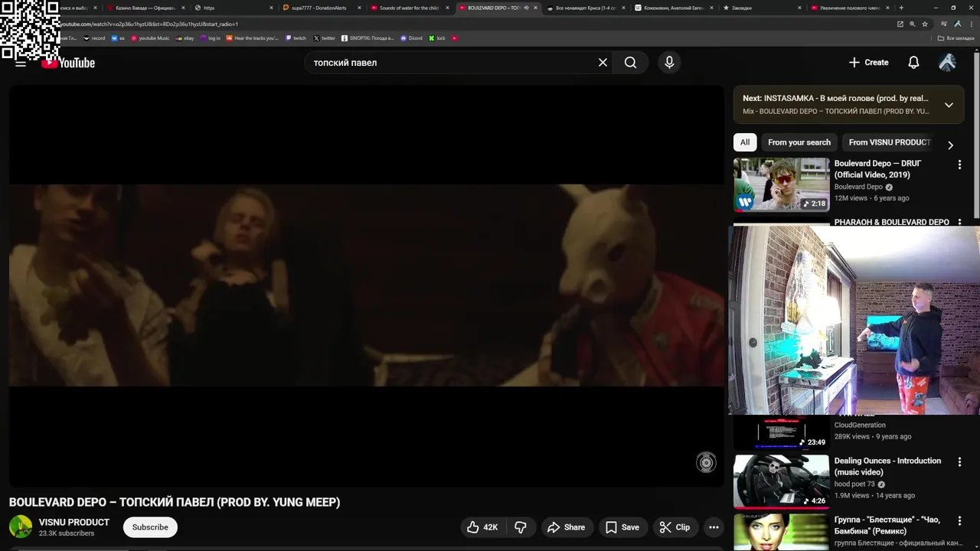Switch to Sounds of water for the child tab
Screen dimensions: 980x551
409,8
